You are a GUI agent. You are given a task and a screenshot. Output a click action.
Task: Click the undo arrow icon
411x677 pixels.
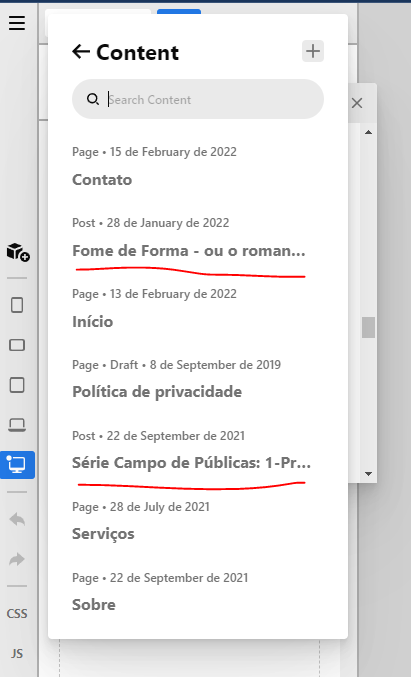click(17, 519)
